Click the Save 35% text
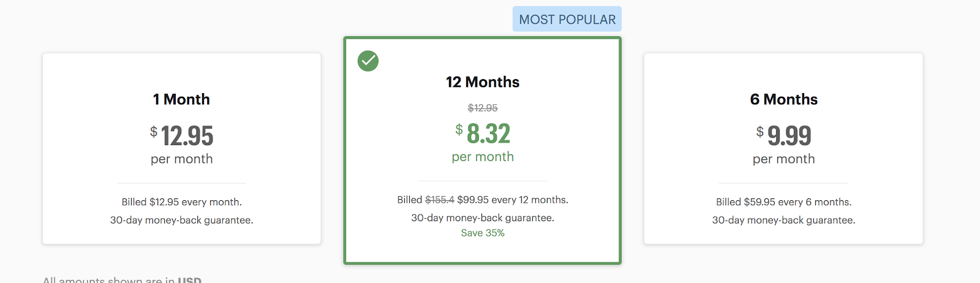The image size is (980, 283). tap(483, 233)
